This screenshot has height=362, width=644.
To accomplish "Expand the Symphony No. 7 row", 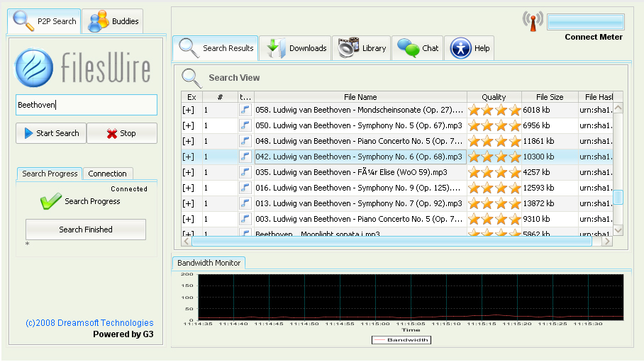I will 188,203.
